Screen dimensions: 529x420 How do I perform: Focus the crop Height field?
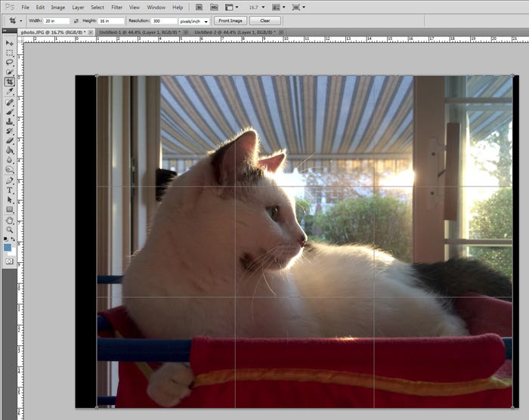click(111, 21)
